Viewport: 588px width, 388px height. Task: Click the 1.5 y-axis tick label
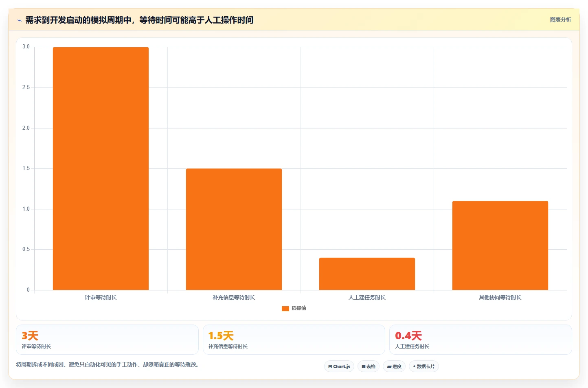[x=26, y=168]
